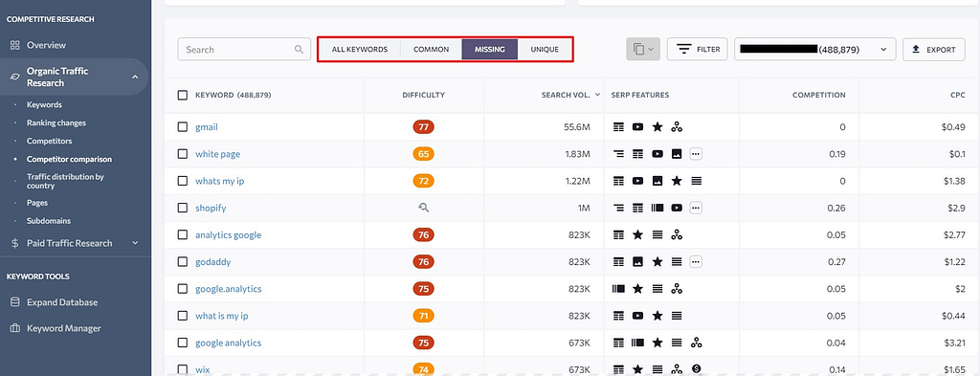Open Overview via its grid icon

14,45
